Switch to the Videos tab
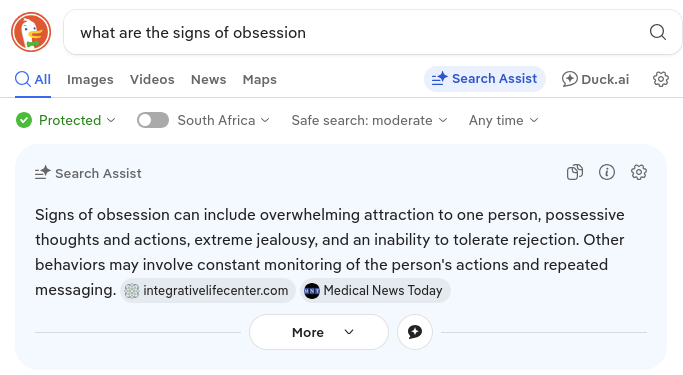 pos(152,80)
